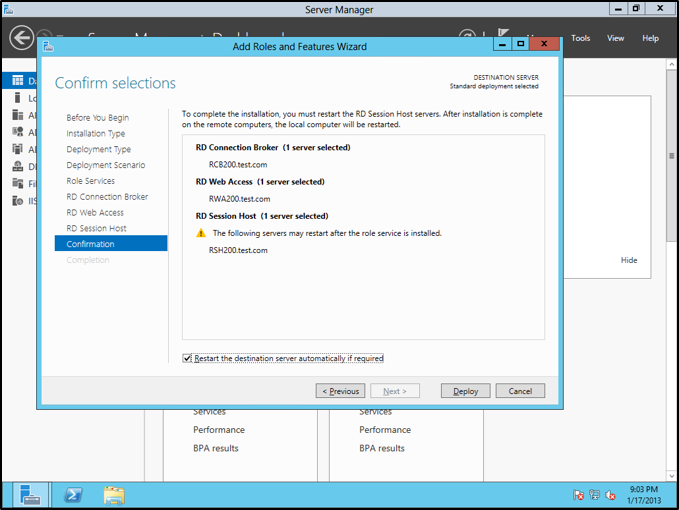Toggle restart destination server automatically checkbox
Screen dimensions: 679x510
click(x=188, y=358)
